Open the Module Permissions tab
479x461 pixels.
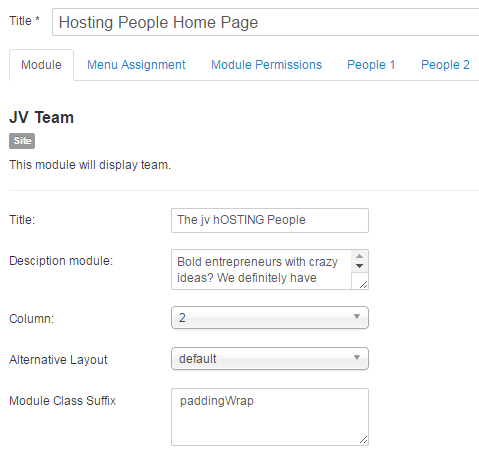point(267,65)
